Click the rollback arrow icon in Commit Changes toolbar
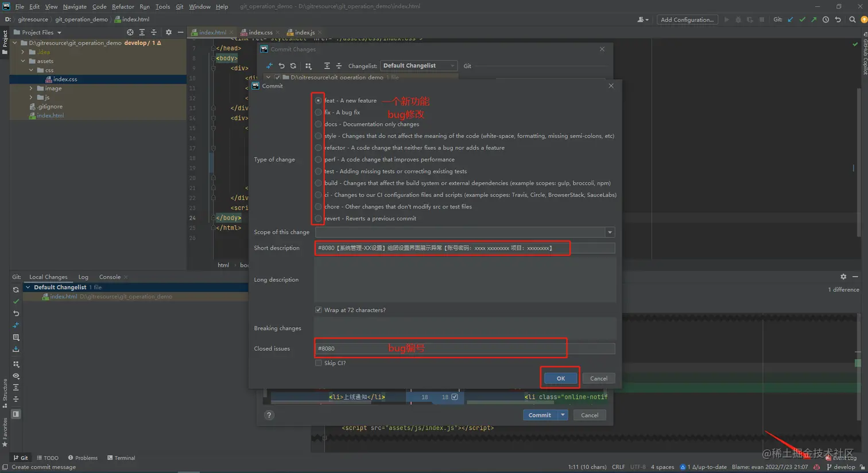The image size is (868, 473). (281, 65)
